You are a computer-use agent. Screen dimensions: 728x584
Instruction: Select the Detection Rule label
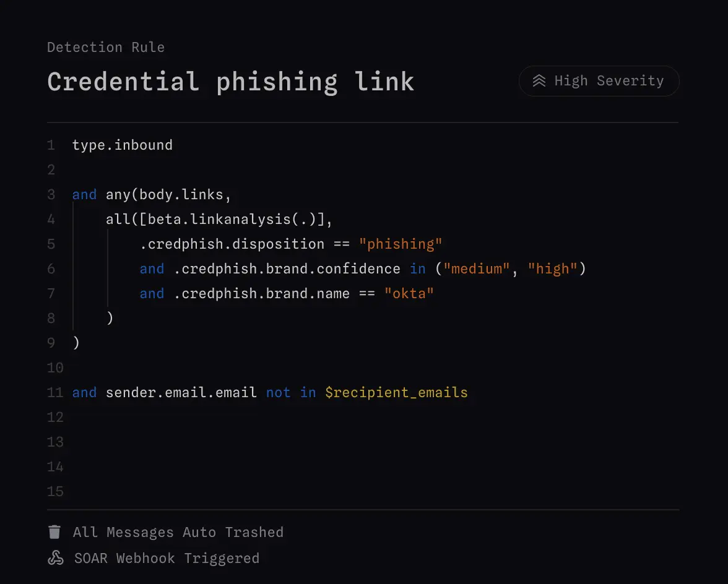pos(105,47)
